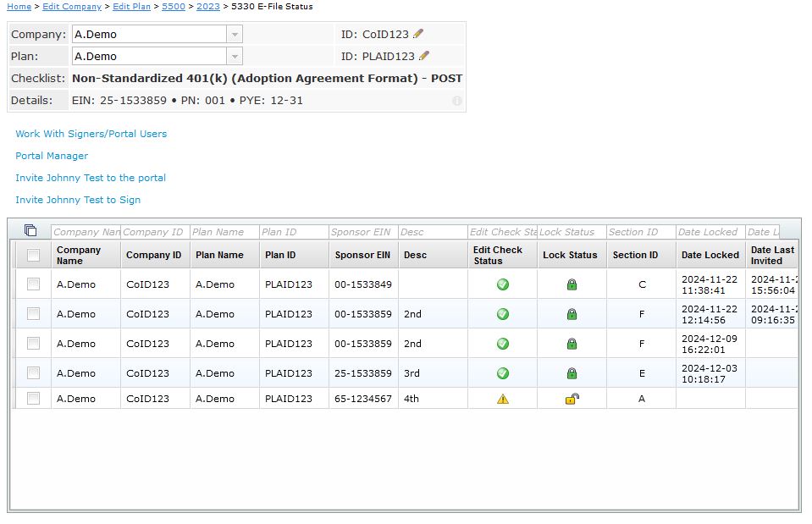Image resolution: width=812 pixels, height=524 pixels.
Task: Click the pencil icon next to CoID123
Action: click(418, 35)
